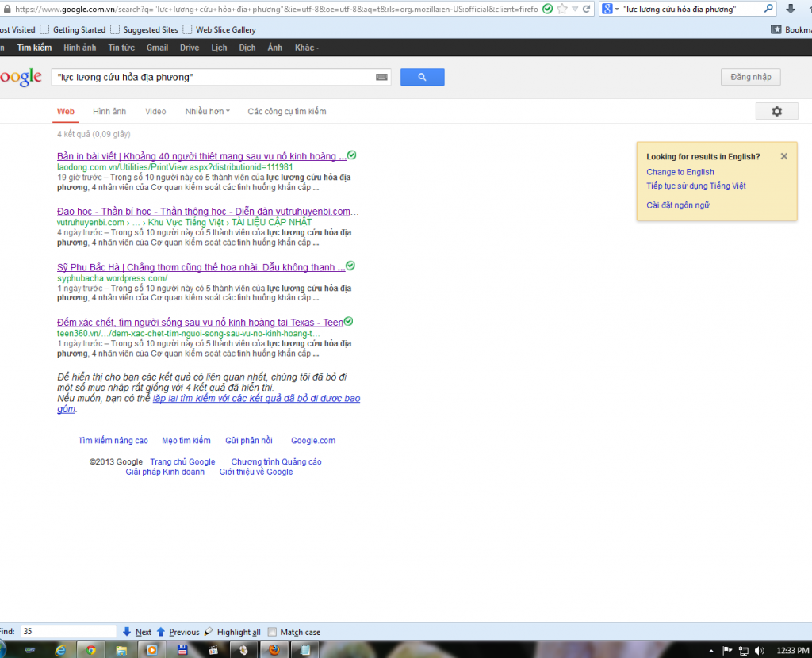Click Change to English
Viewport: 812px width, 658px height.
click(x=680, y=172)
